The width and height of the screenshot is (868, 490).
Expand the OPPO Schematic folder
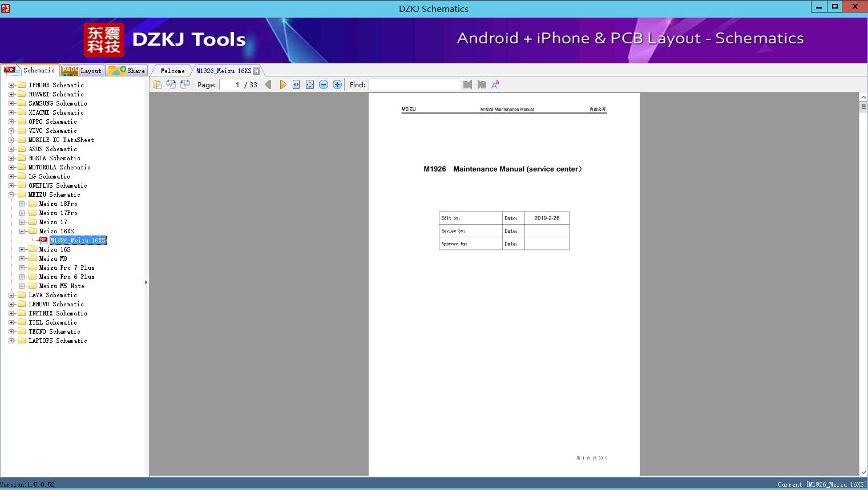coord(11,122)
